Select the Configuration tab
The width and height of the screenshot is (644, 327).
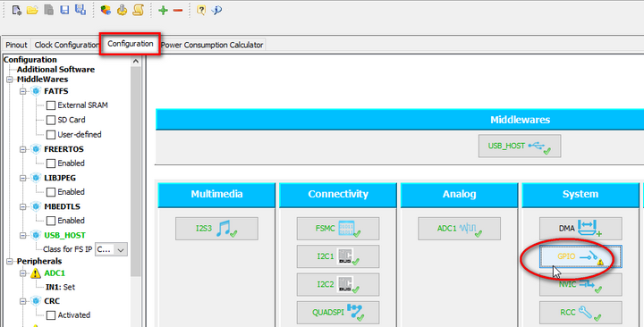click(131, 44)
